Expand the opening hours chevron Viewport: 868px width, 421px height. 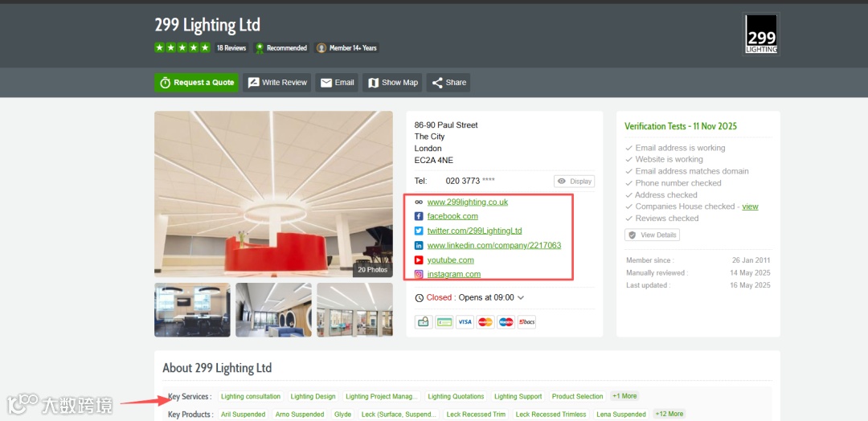click(x=520, y=297)
